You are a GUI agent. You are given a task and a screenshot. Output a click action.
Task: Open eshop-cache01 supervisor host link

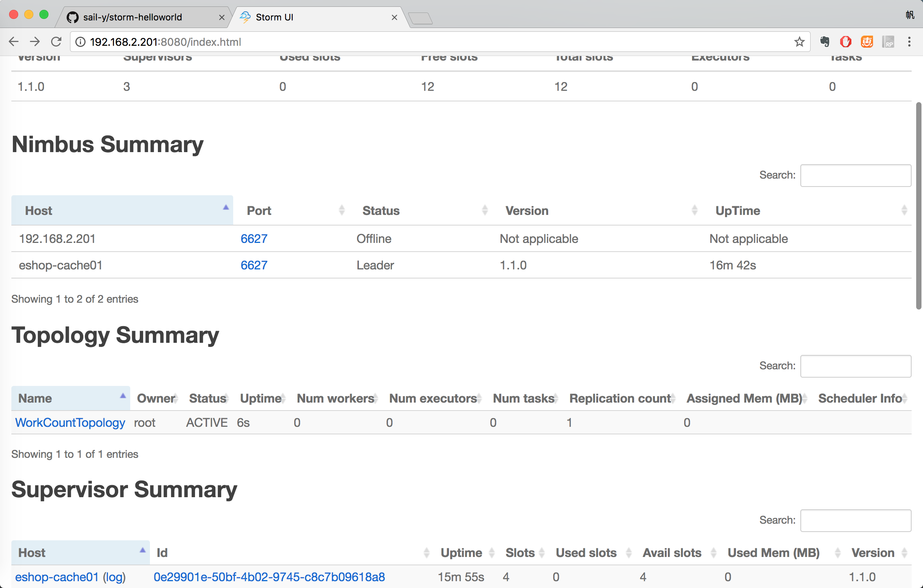coord(57,577)
